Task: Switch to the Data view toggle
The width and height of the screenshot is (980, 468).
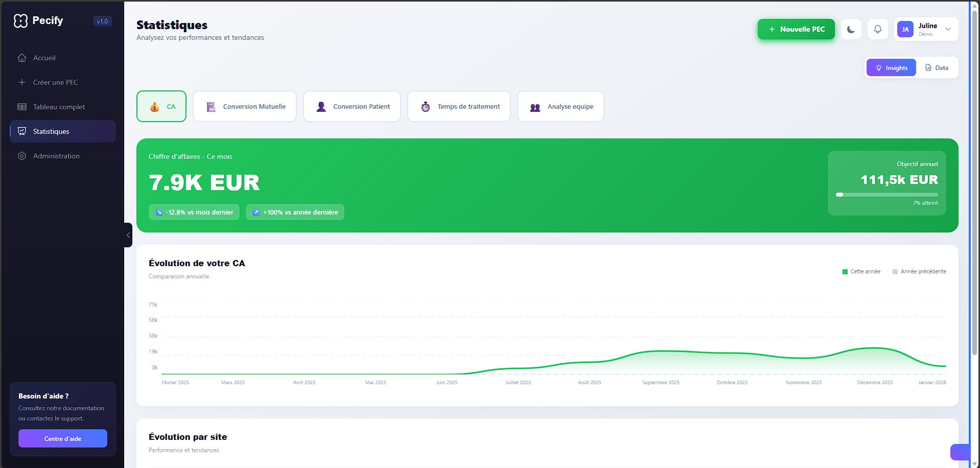Action: 937,67
